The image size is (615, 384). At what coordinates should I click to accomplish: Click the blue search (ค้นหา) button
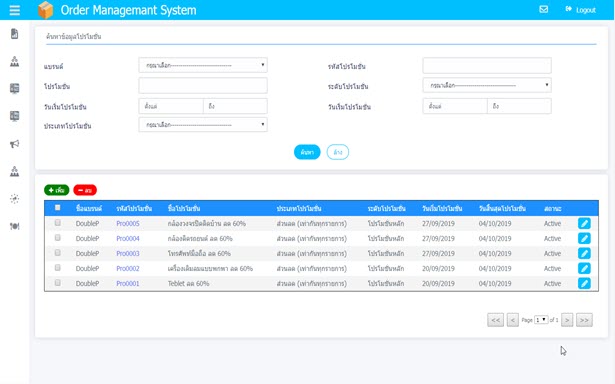click(x=307, y=152)
